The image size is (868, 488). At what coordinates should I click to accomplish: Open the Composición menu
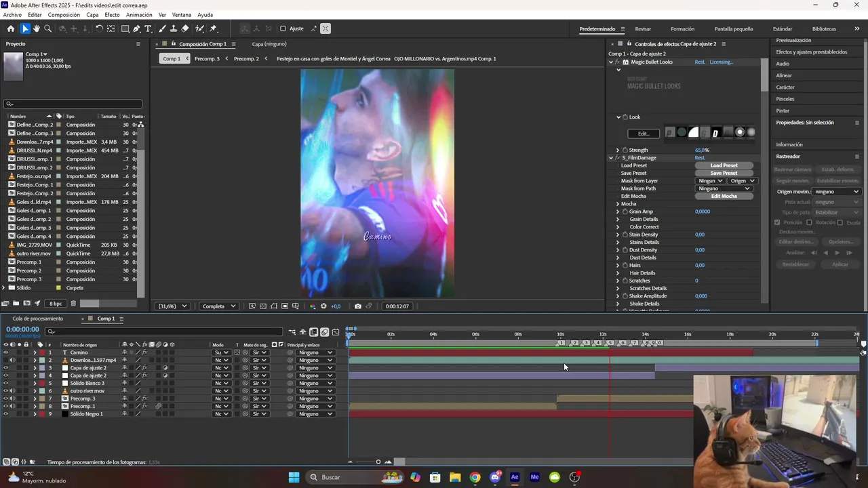coord(64,14)
